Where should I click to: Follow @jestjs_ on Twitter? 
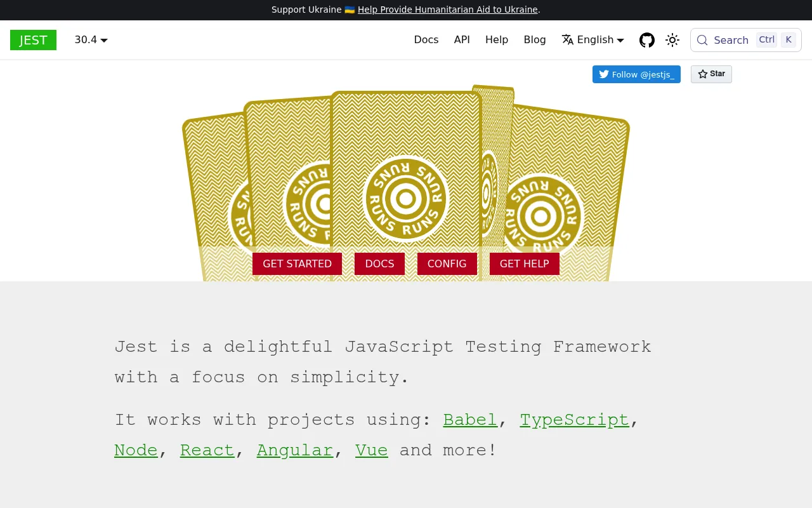point(636,74)
